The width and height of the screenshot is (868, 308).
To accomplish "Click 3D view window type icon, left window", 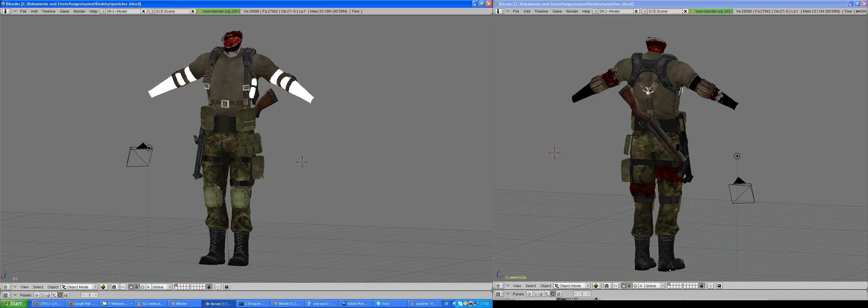I will pos(7,287).
